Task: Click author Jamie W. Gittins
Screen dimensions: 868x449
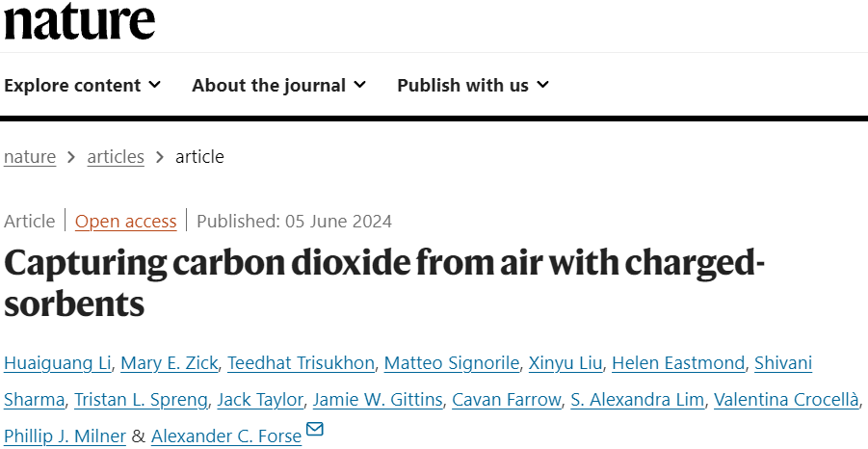Action: 378,400
